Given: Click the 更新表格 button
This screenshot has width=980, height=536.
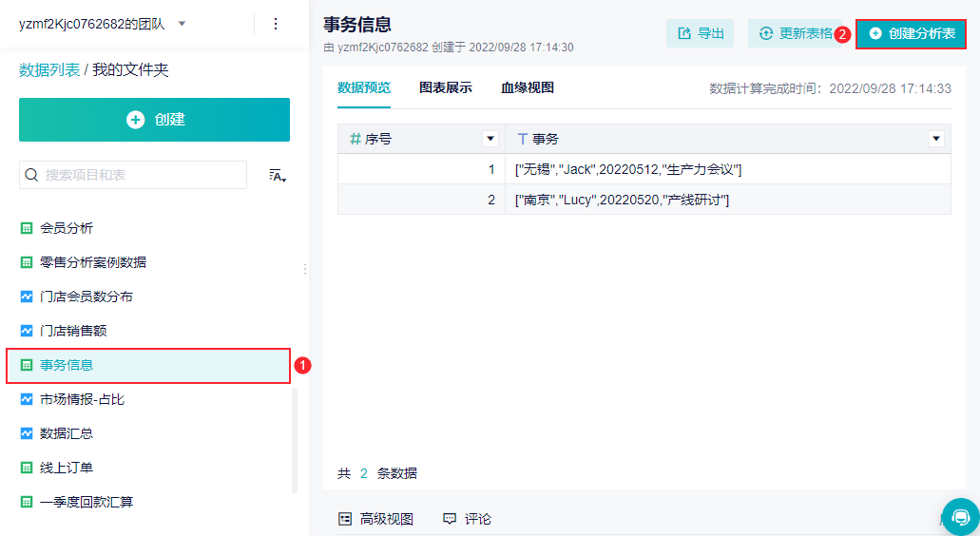Looking at the screenshot, I should tap(795, 33).
